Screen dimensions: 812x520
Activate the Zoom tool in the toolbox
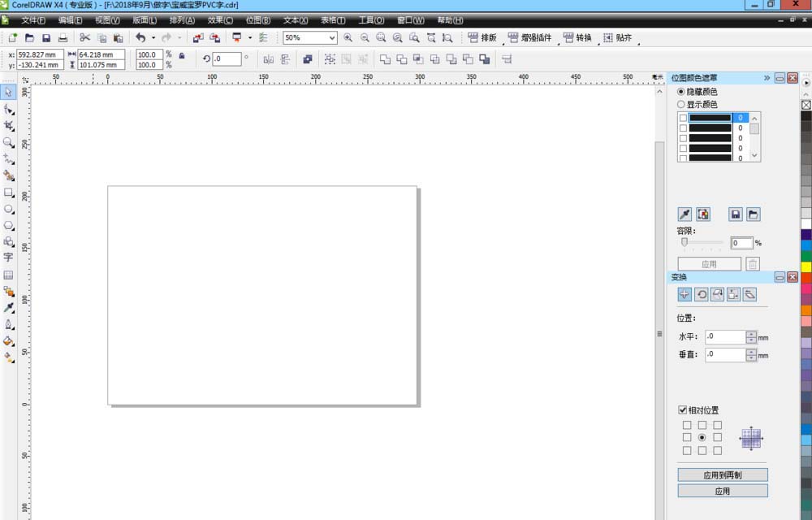click(8, 142)
